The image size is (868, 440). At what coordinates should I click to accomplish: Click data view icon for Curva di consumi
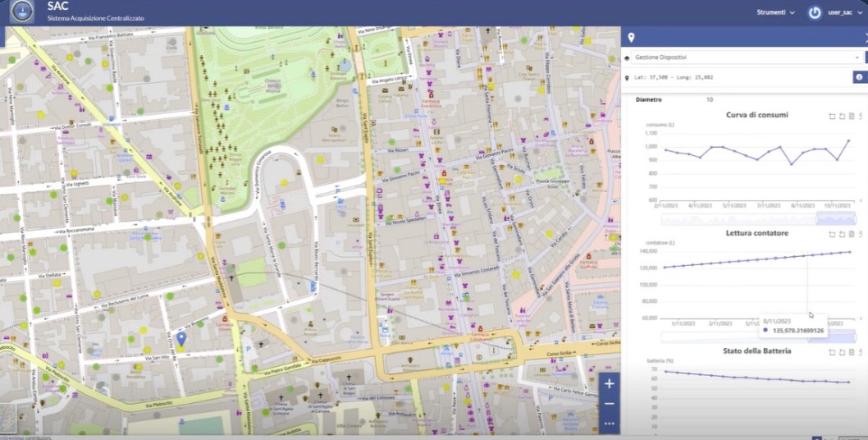(x=851, y=116)
